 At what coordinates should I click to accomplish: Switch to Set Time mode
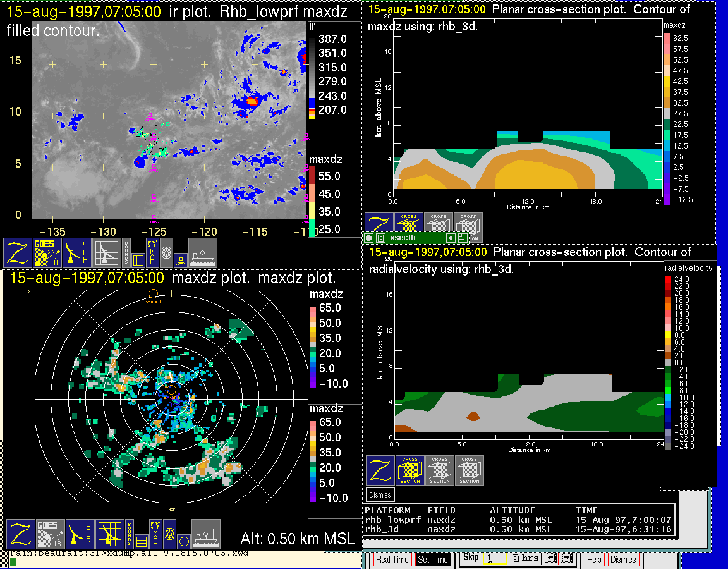tap(433, 560)
